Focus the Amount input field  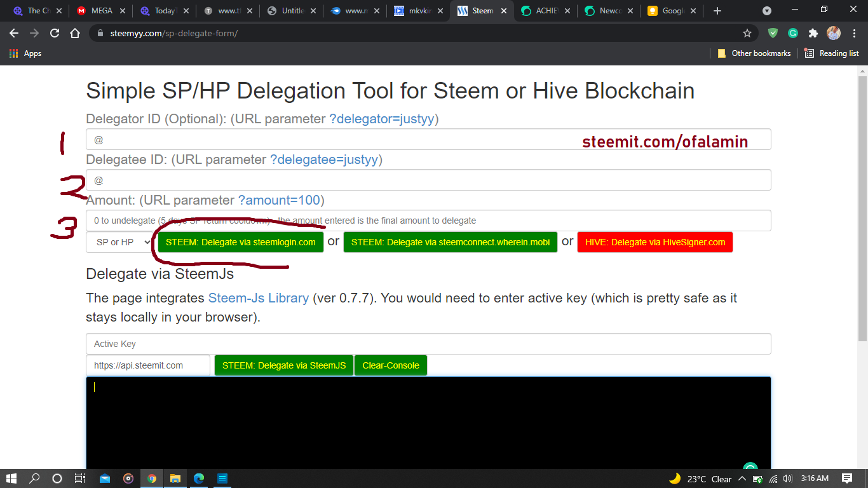(428, 220)
